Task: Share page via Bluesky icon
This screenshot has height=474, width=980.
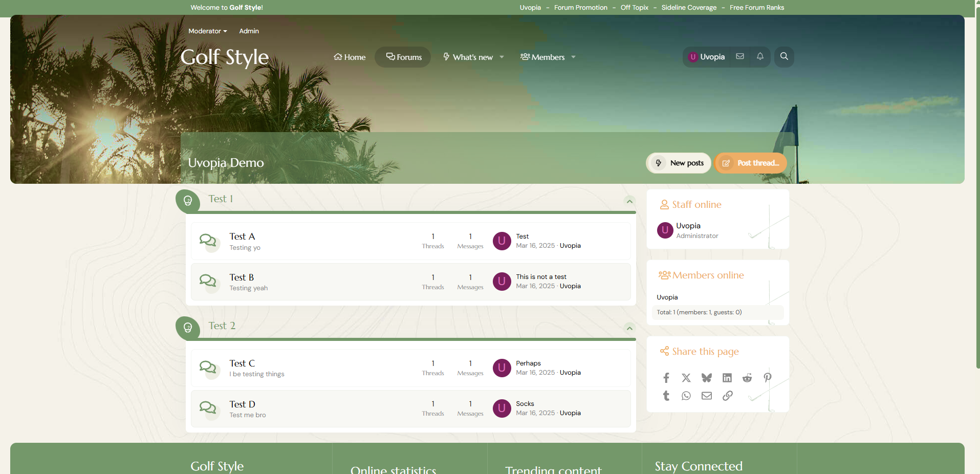Action: tap(706, 378)
